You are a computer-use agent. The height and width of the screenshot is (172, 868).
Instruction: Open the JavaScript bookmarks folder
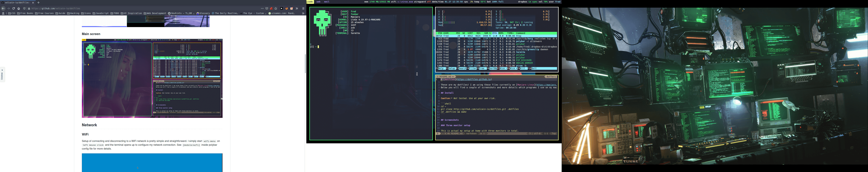tap(101, 14)
